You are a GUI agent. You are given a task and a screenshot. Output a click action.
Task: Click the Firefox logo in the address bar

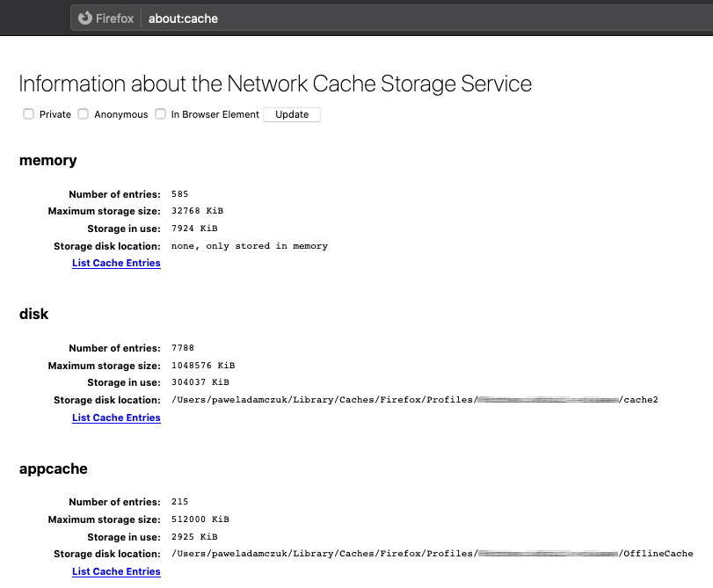(85, 18)
